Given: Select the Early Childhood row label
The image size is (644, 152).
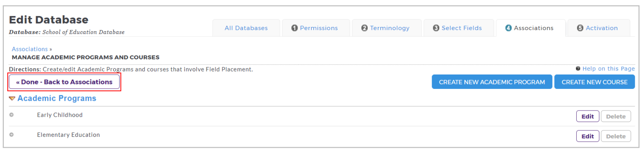Looking at the screenshot, I should [x=60, y=115].
